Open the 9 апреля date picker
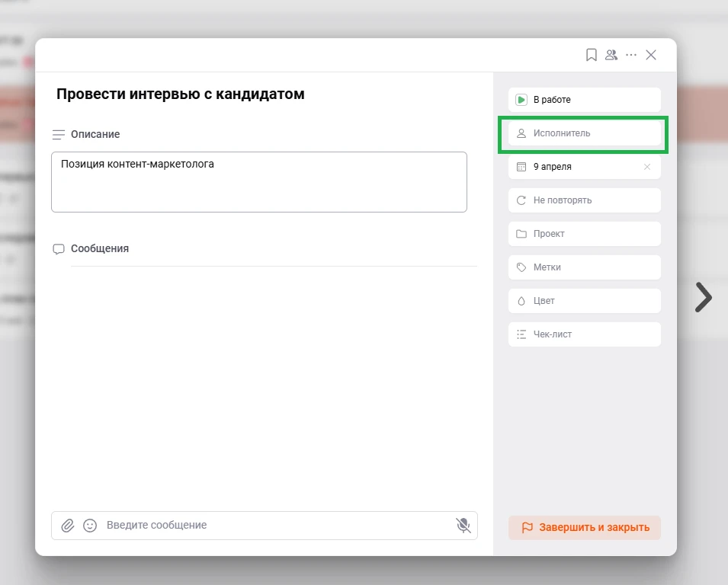Screen dimensions: 728x585 tap(572, 167)
